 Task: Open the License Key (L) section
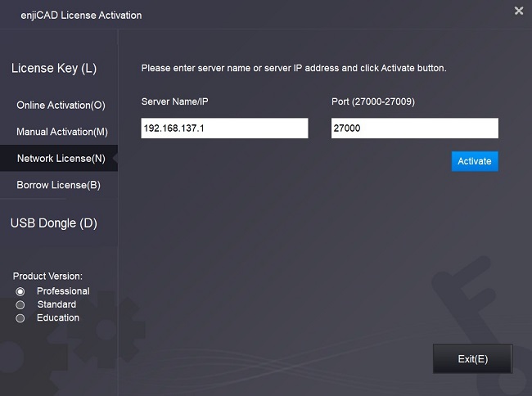click(x=54, y=68)
